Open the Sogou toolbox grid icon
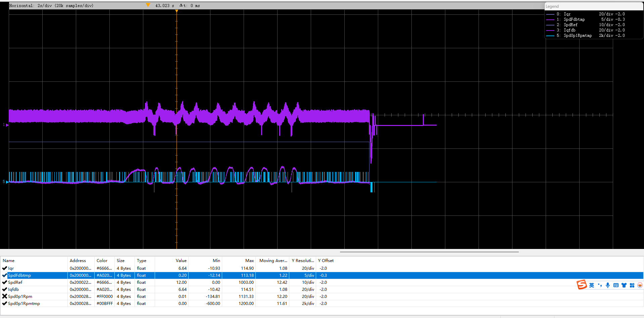 [x=632, y=285]
